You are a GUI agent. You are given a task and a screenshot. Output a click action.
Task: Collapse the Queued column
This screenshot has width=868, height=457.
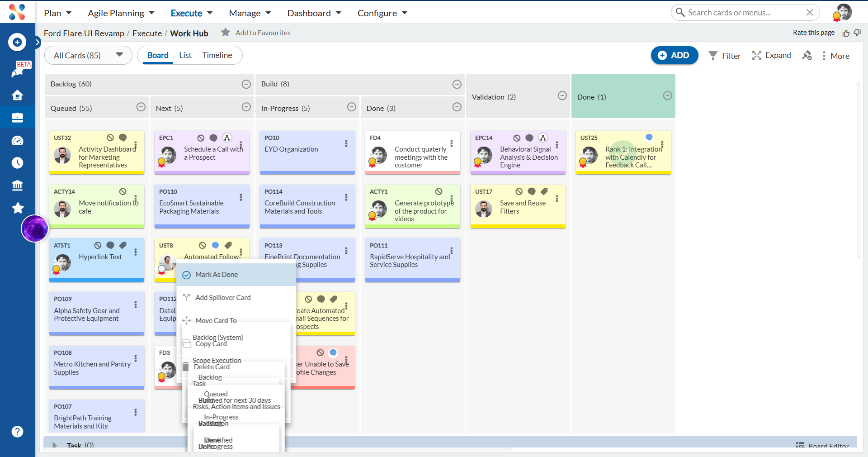[141, 107]
